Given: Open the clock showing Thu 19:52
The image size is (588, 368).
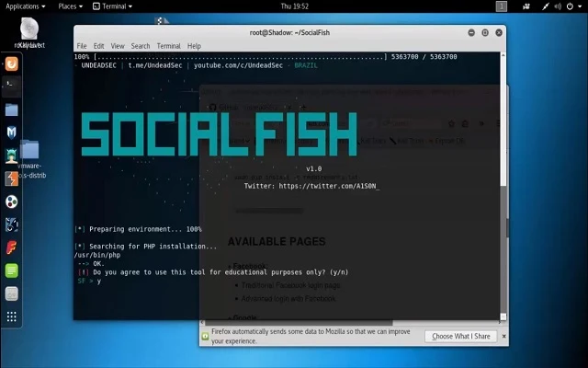Looking at the screenshot, I should (x=294, y=6).
